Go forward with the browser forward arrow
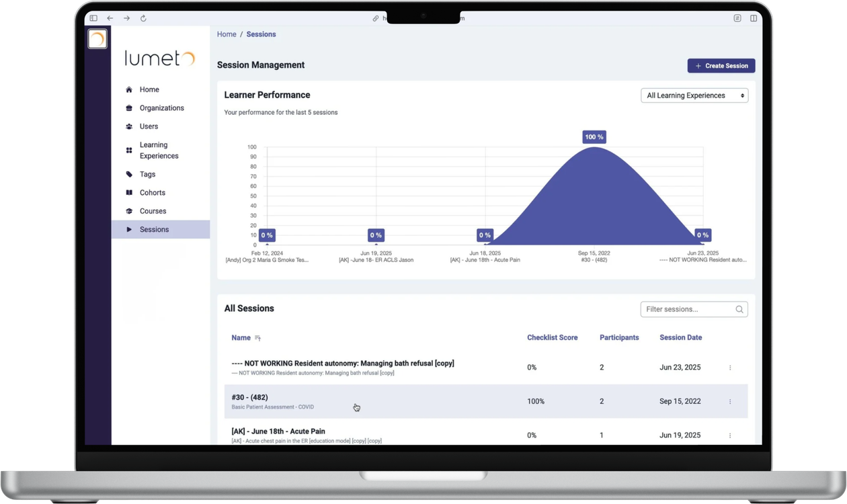Screen dimensions: 847x504 point(126,18)
